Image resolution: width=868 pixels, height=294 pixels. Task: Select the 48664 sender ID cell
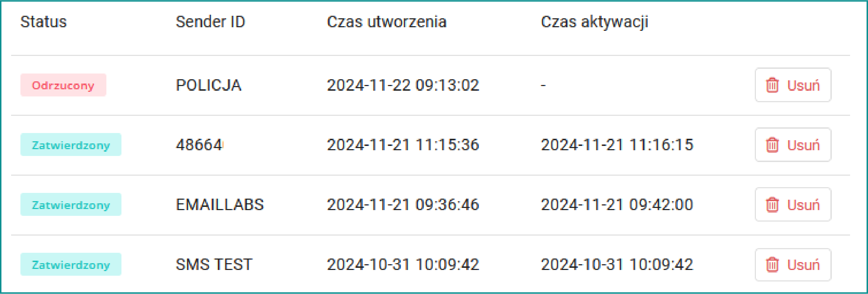199,145
